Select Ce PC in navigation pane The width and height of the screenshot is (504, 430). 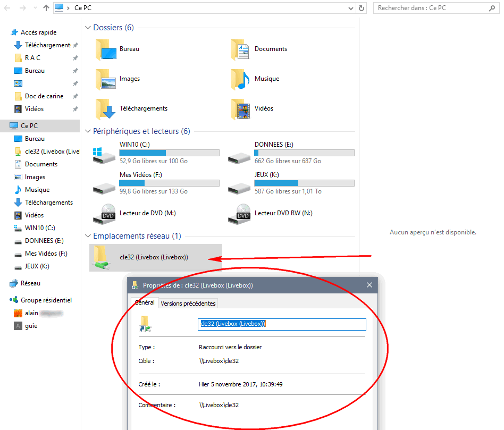pos(40,126)
